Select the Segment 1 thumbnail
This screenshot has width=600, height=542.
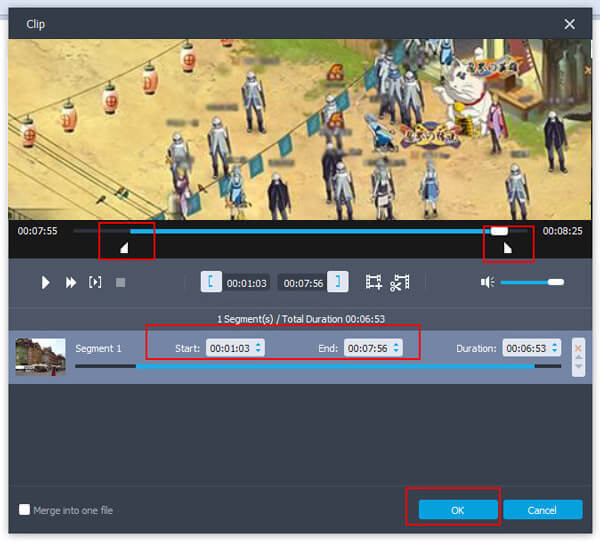click(40, 357)
